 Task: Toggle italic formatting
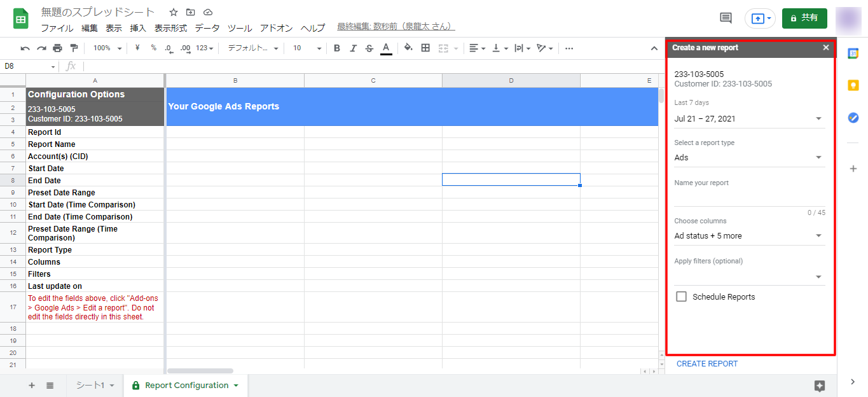pyautogui.click(x=353, y=48)
